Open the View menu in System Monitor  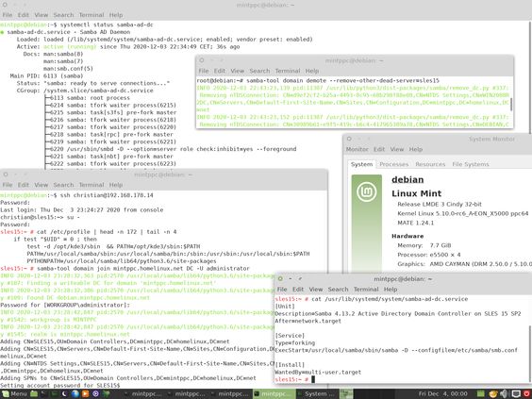[x=396, y=149]
